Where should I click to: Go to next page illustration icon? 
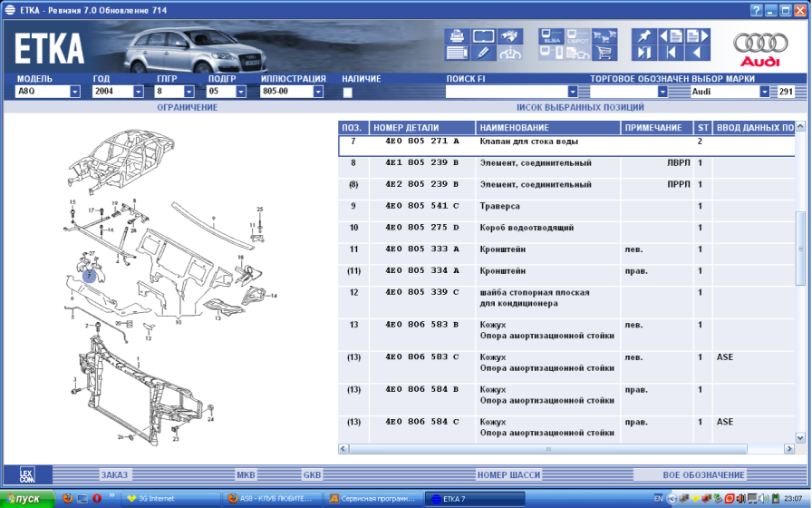point(696,36)
